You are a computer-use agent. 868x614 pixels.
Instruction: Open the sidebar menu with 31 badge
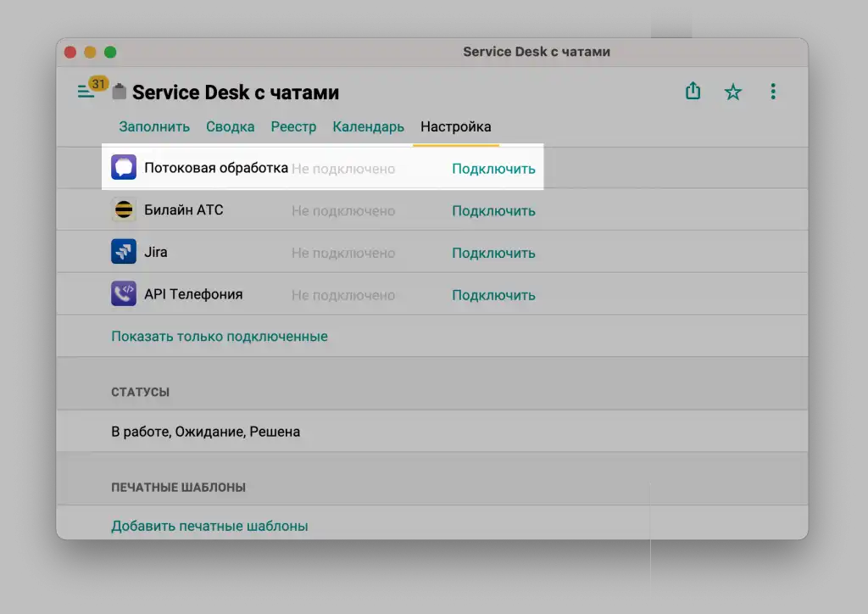92,88
